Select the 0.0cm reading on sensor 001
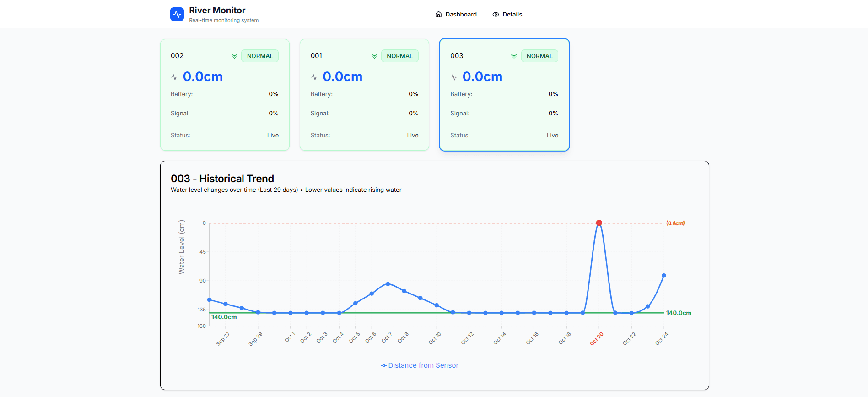The width and height of the screenshot is (868, 397). (x=342, y=76)
